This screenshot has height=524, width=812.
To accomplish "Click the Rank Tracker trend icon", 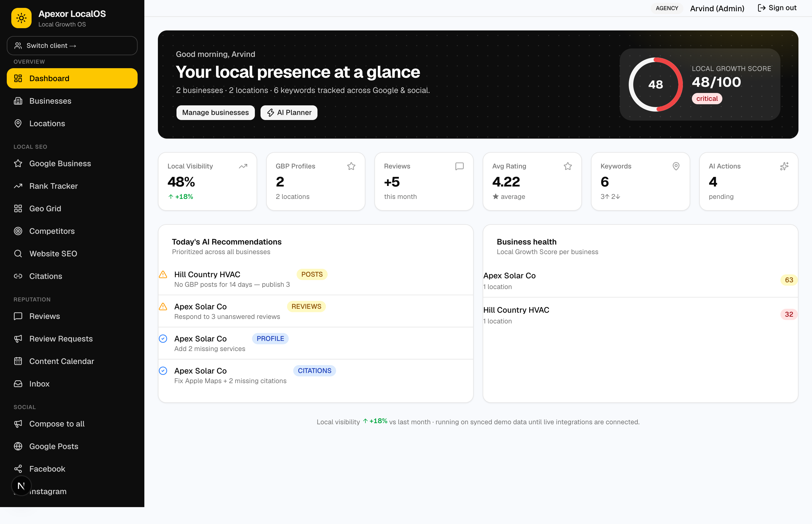I will coord(18,186).
